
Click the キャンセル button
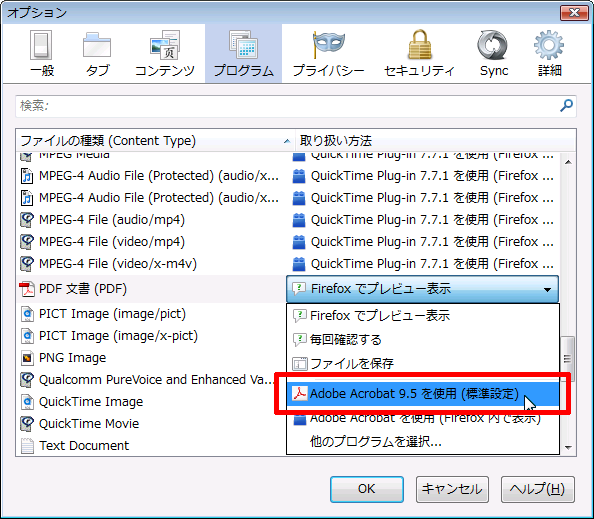[452, 489]
